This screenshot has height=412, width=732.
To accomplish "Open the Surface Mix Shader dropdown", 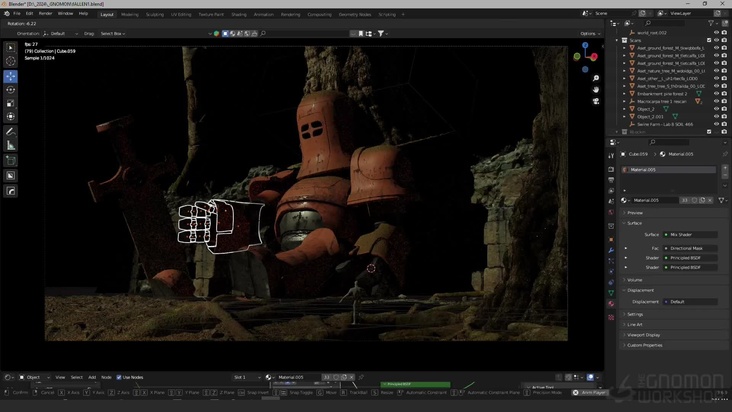I will click(x=690, y=235).
